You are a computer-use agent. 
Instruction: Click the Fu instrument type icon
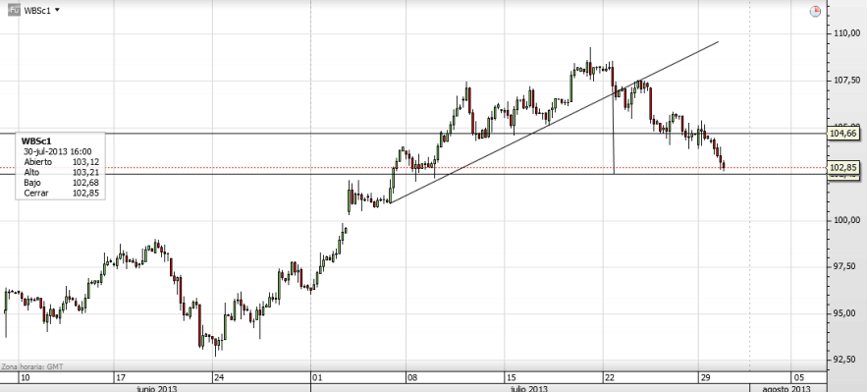14,10
